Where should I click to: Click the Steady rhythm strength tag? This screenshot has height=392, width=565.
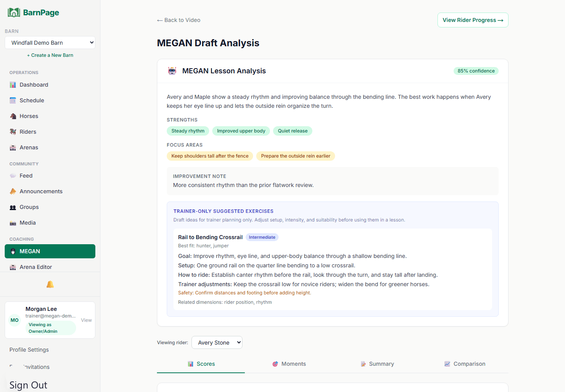tap(188, 131)
